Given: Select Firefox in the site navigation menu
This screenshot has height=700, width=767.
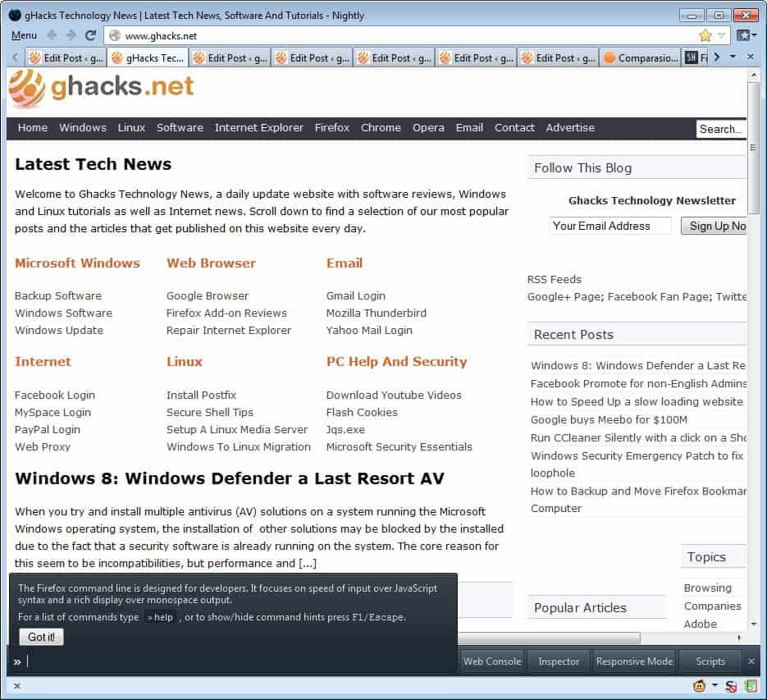Looking at the screenshot, I should tap(331, 128).
